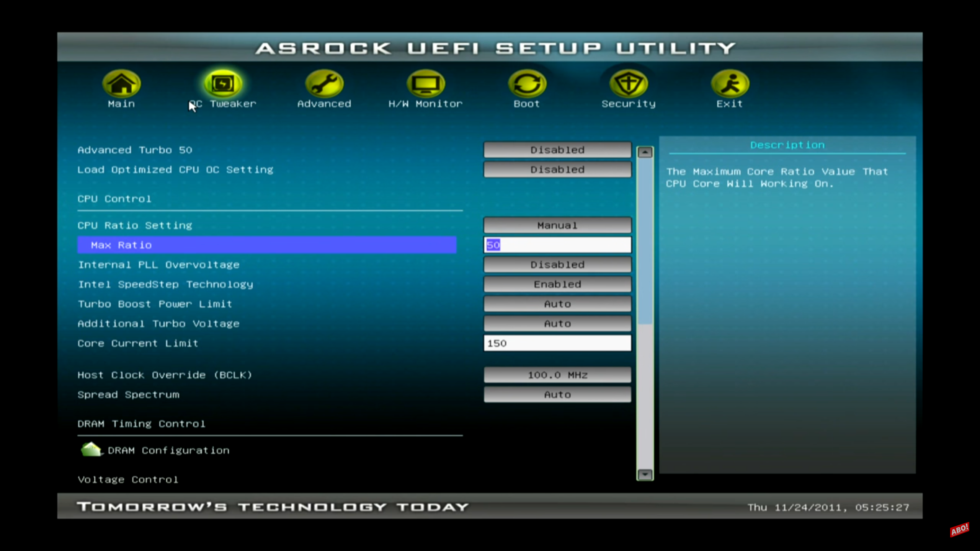
Task: Open the H/W Monitor screen icon
Action: point(425,83)
